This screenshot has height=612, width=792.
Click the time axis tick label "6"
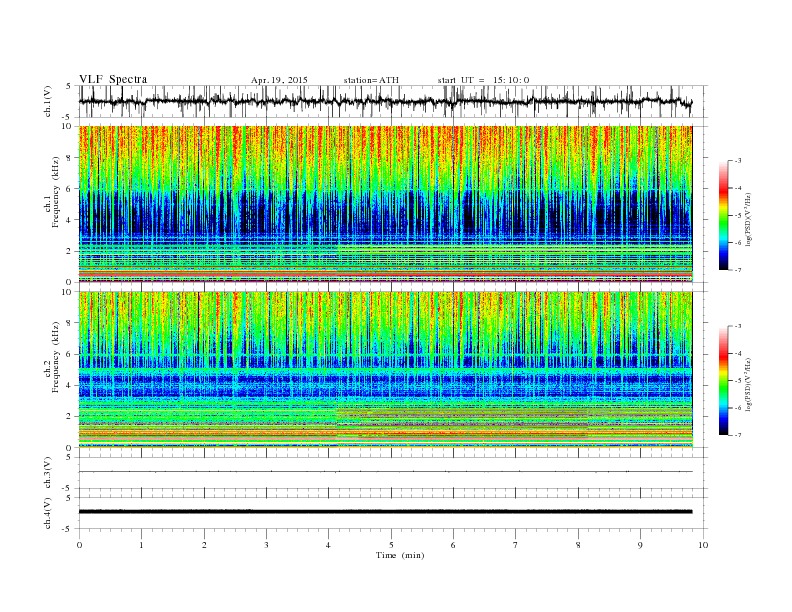pos(454,545)
